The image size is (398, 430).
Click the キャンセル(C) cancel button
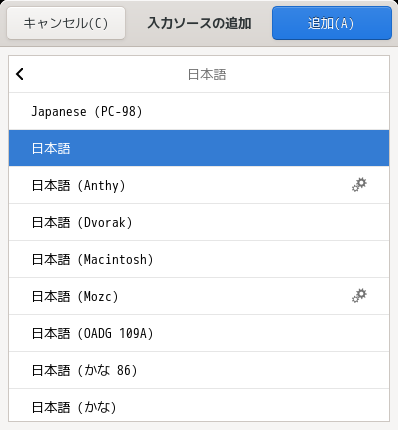tap(66, 23)
